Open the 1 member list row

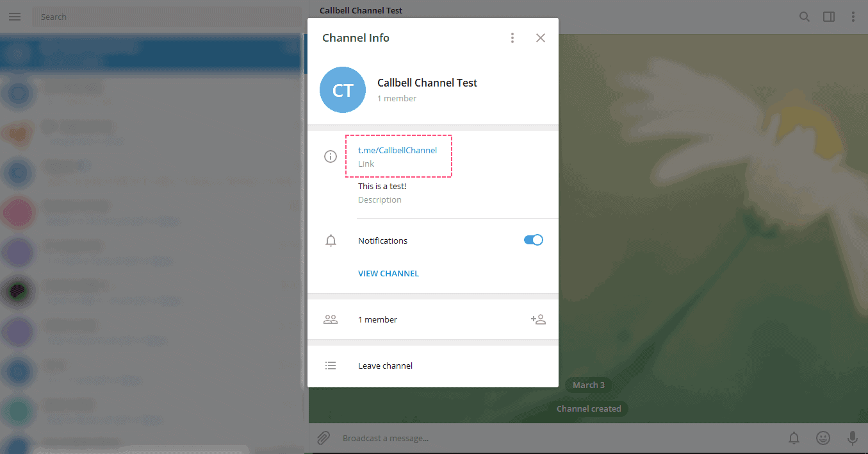[x=433, y=319]
